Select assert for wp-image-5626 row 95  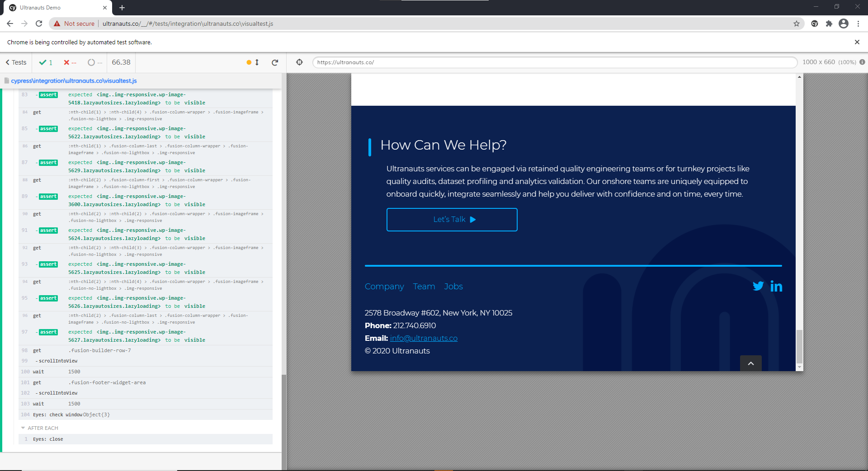pos(146,302)
